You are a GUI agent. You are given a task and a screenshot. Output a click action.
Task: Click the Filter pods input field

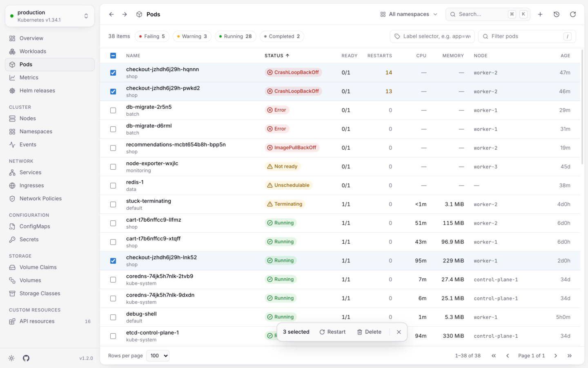pos(527,36)
